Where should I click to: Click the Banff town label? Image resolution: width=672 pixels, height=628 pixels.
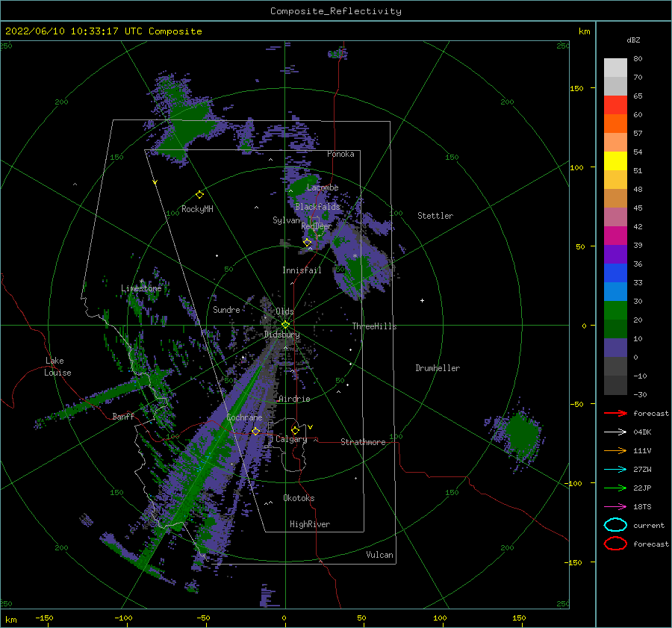(123, 416)
